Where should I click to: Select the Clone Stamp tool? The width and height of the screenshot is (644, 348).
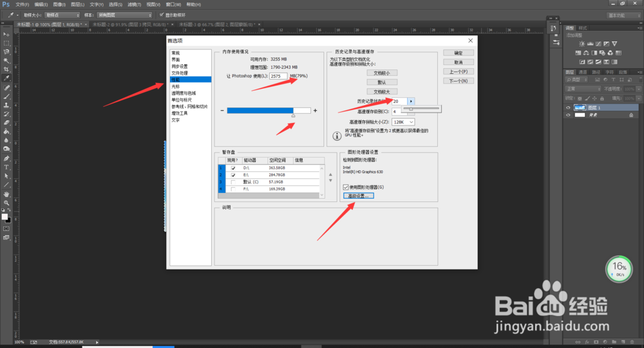(6, 105)
